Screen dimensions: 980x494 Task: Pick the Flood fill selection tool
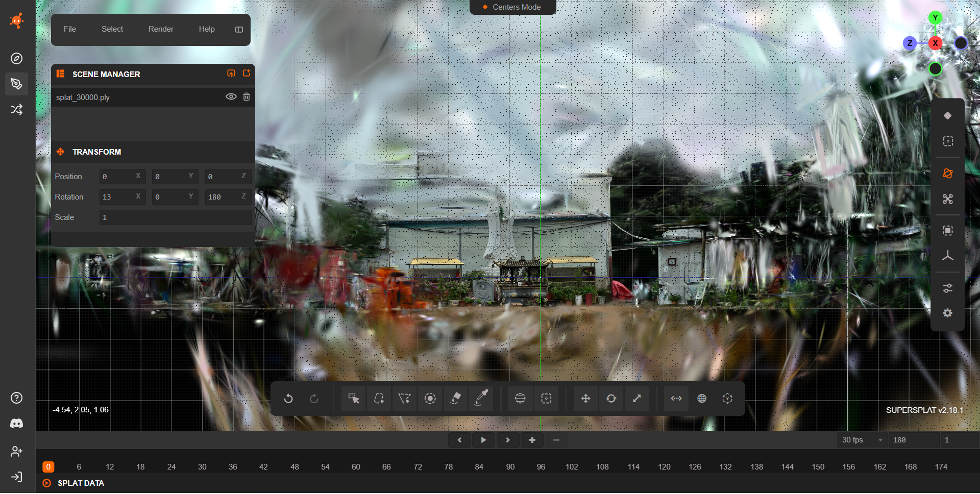click(x=456, y=399)
